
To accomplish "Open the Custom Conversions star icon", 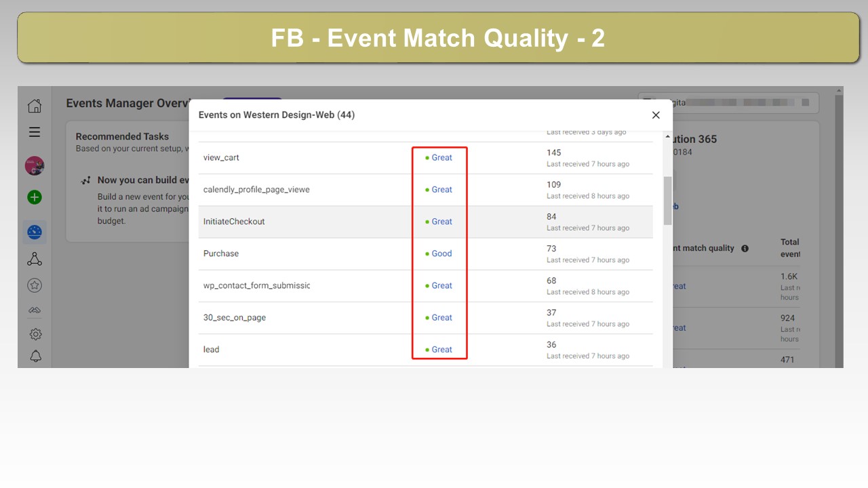I will point(35,285).
